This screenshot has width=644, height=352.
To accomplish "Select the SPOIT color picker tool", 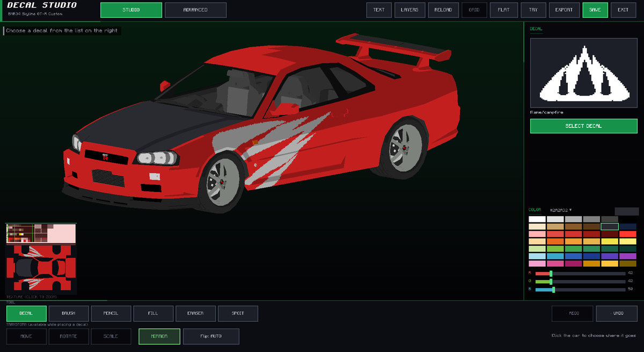I will pos(238,313).
